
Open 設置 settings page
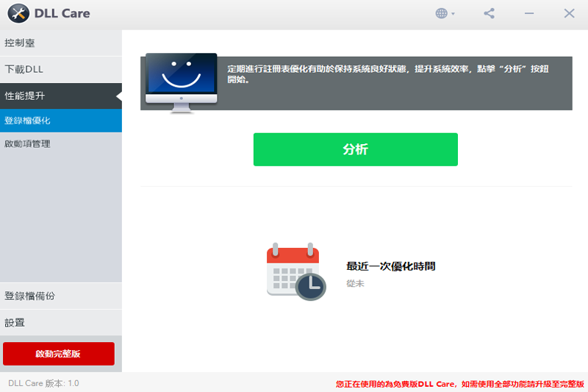61,323
